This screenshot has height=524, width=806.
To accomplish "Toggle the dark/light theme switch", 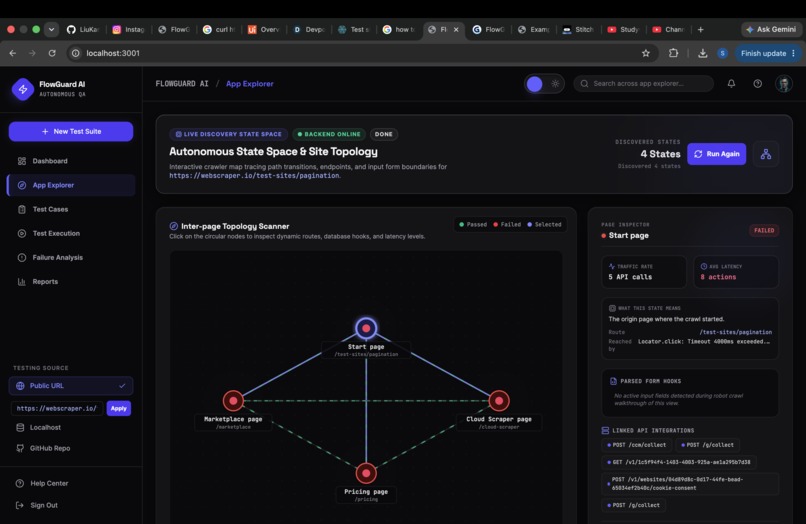I will click(x=544, y=84).
